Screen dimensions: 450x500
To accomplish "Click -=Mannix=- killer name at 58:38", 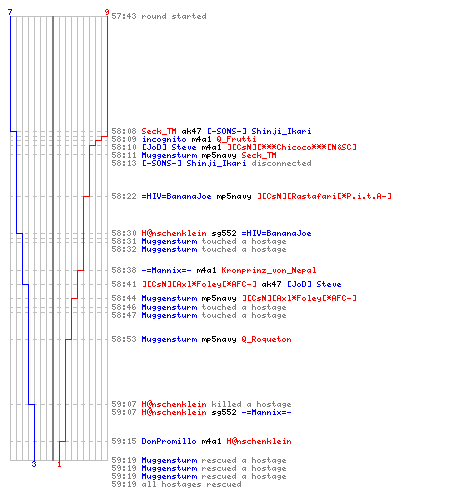I will tap(166, 270).
